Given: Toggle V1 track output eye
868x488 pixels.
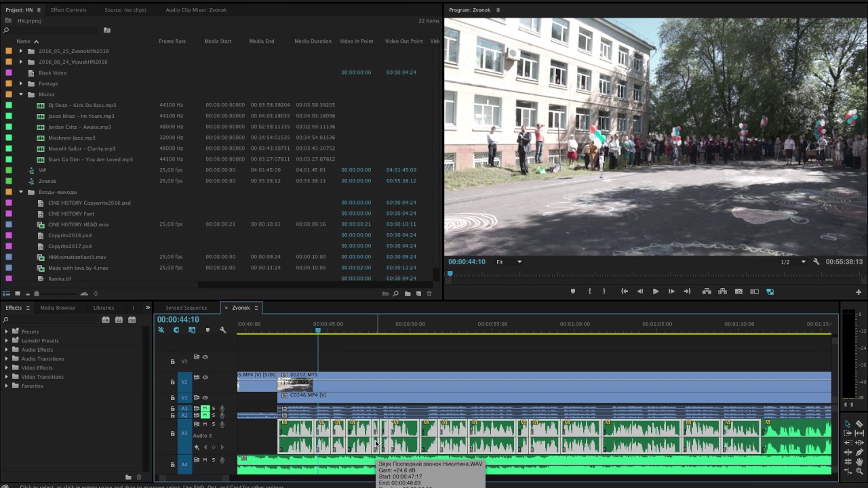Looking at the screenshot, I should point(205,398).
